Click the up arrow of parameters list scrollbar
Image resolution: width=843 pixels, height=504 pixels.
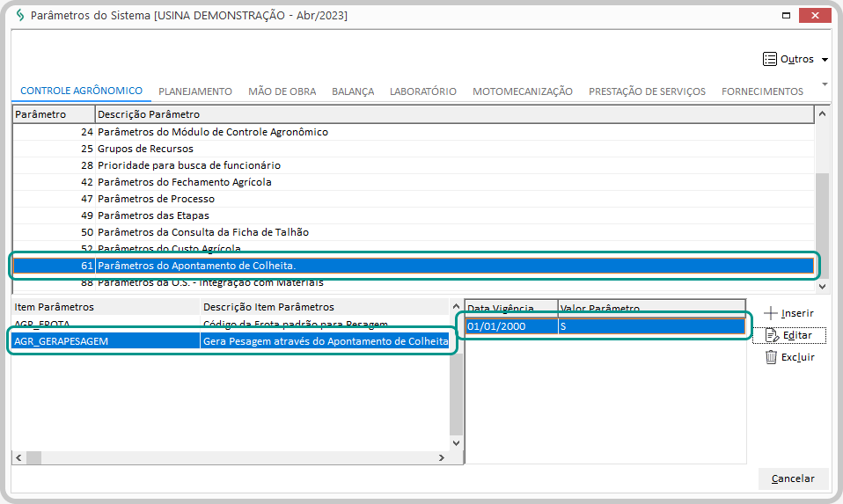coord(822,113)
